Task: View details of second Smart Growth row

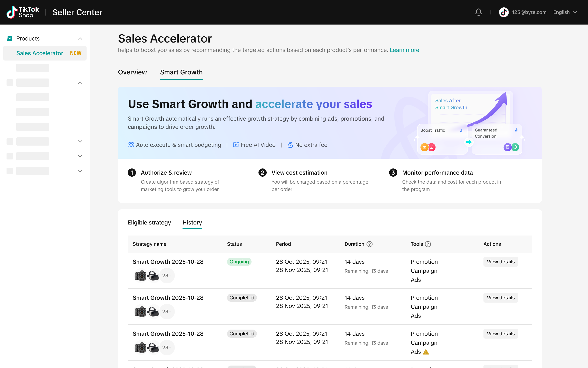Action: click(x=501, y=298)
